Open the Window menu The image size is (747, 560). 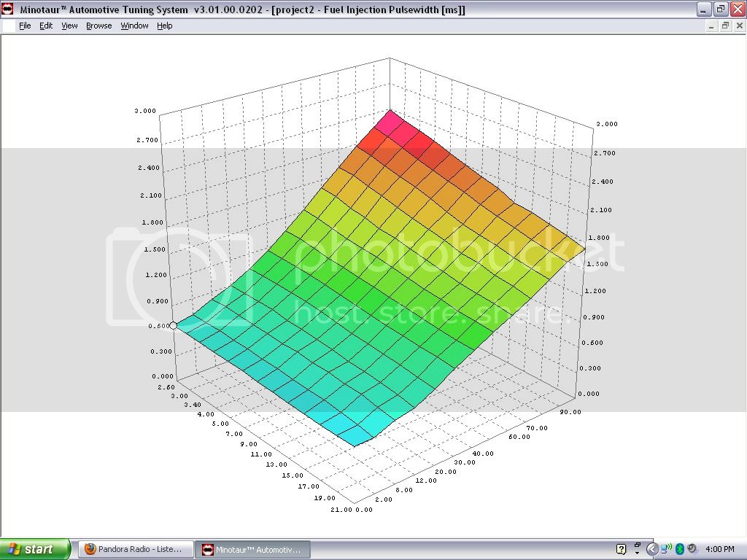coord(134,26)
